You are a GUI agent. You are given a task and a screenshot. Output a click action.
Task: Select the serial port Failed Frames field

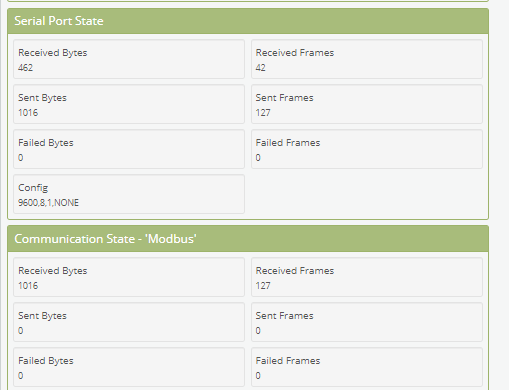(367, 149)
